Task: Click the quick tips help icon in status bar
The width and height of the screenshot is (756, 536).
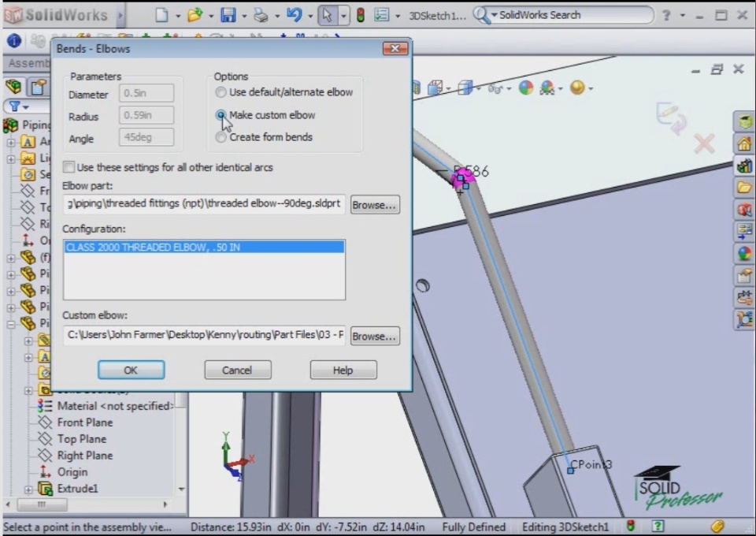Action: (x=658, y=526)
